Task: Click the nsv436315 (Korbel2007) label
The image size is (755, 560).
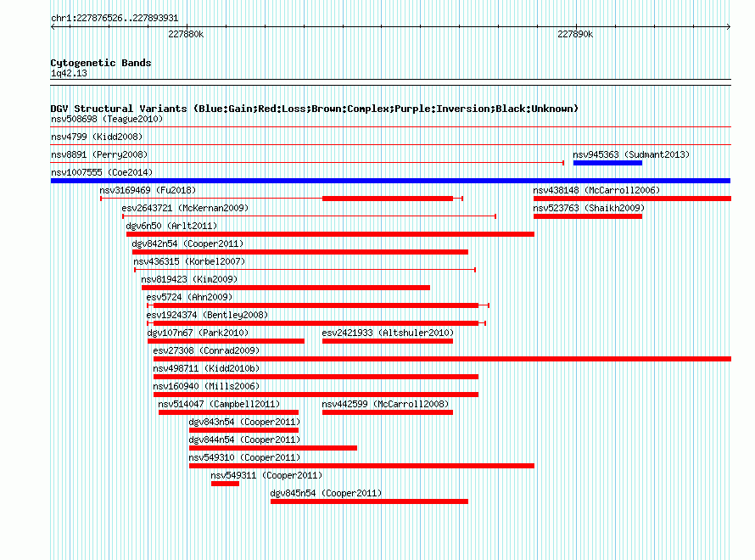Action: (x=189, y=261)
